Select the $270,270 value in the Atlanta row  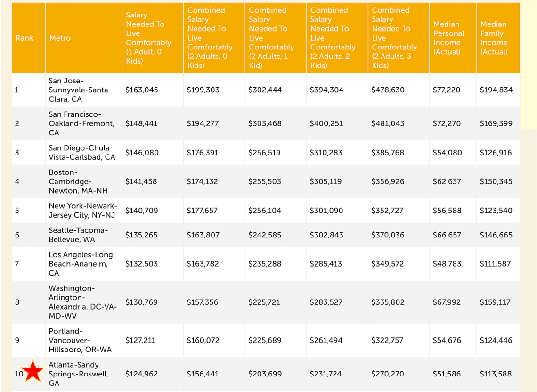coord(388,374)
